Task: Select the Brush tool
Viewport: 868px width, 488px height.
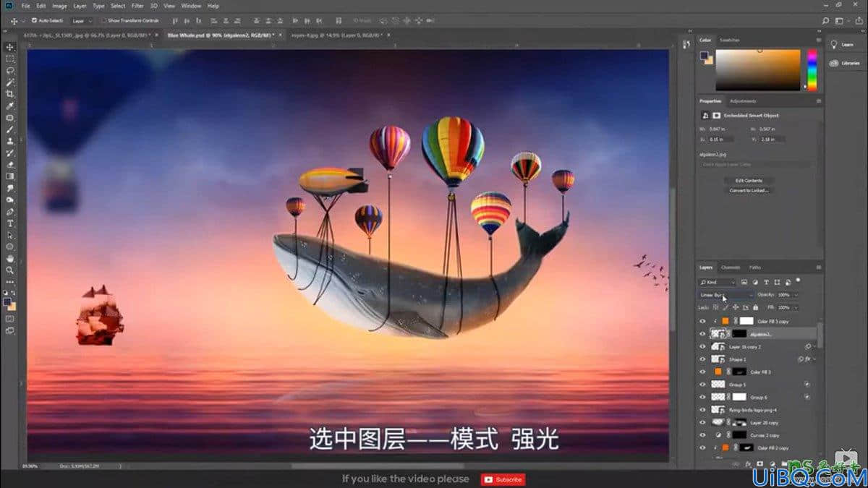Action: pos(10,129)
